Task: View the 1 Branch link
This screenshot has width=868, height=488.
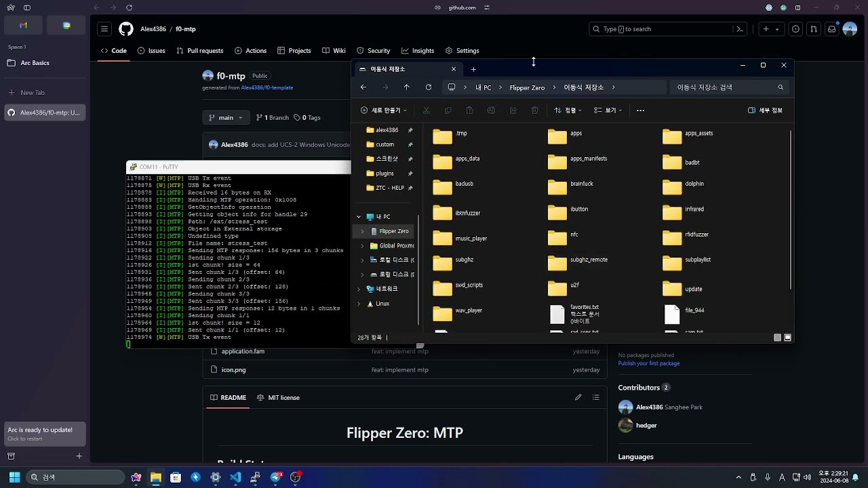Action: coord(272,117)
